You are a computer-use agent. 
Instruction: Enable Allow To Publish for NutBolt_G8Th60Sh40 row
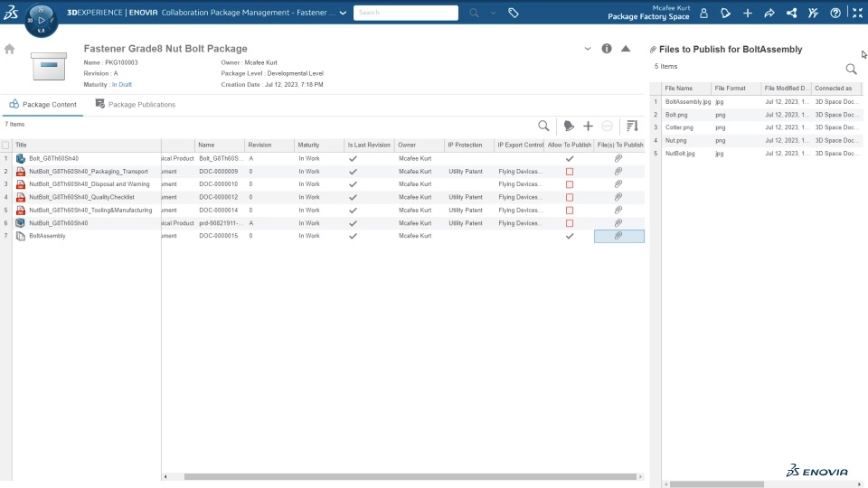coord(570,223)
